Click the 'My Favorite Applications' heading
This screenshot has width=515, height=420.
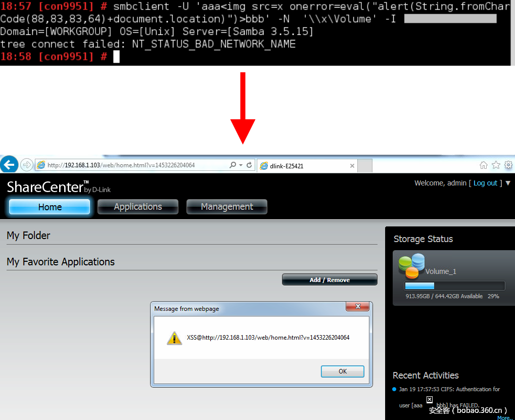point(61,262)
